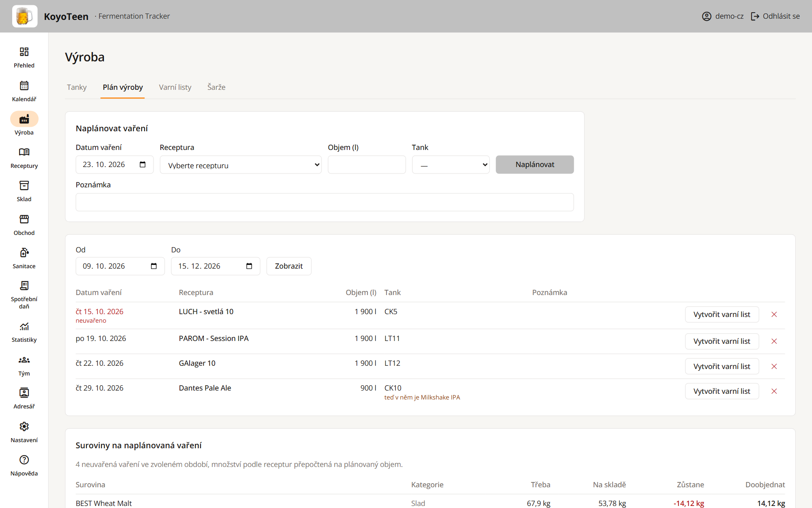The image size is (812, 508).
Task: Go to Receptury book icon
Action: (24, 152)
